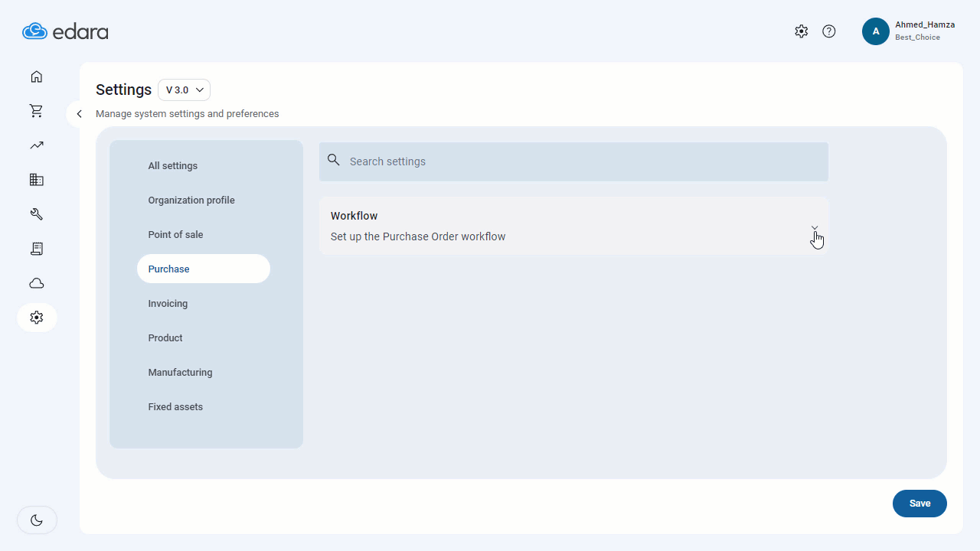Open the Ahmed_Hamza user avatar
Screen dimensions: 980x551
pyautogui.click(x=876, y=31)
